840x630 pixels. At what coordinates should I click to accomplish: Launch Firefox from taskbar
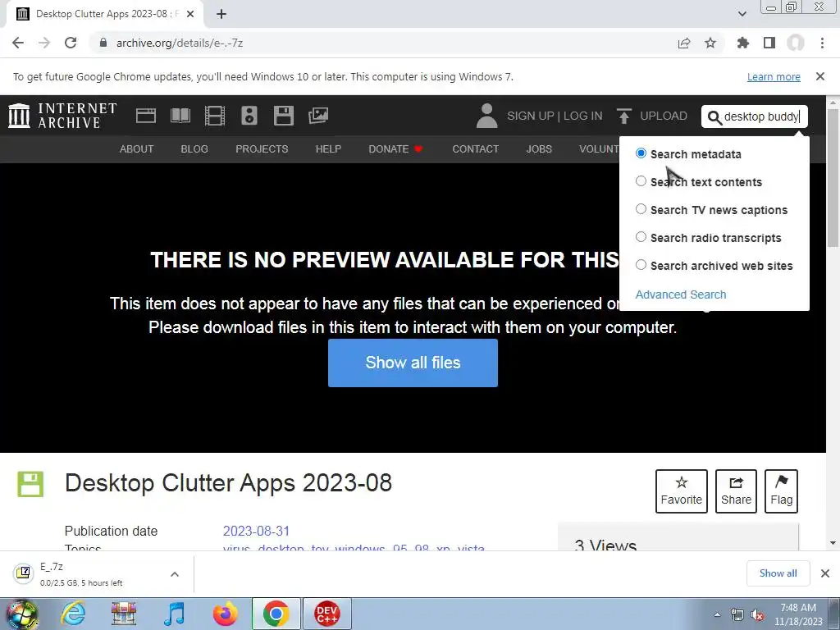tap(225, 614)
